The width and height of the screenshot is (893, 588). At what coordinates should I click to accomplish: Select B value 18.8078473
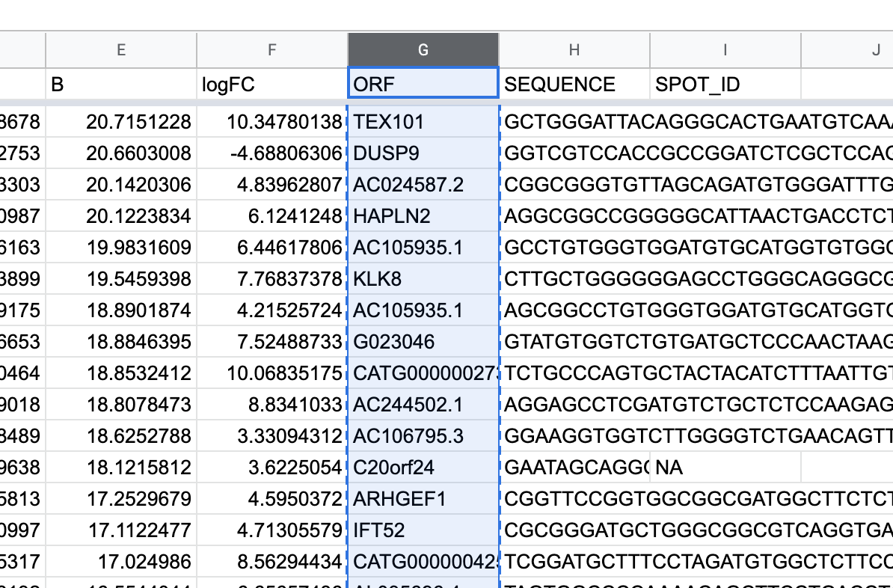click(x=121, y=404)
